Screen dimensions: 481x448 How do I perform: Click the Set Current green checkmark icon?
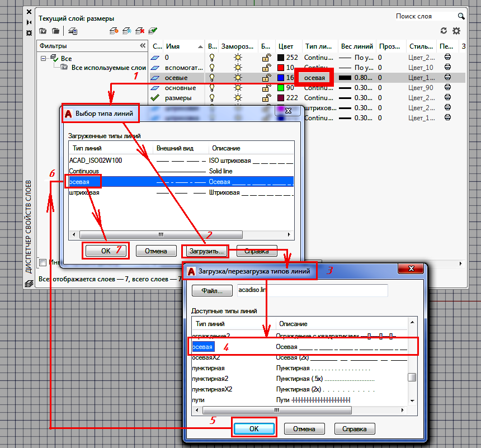[153, 30]
